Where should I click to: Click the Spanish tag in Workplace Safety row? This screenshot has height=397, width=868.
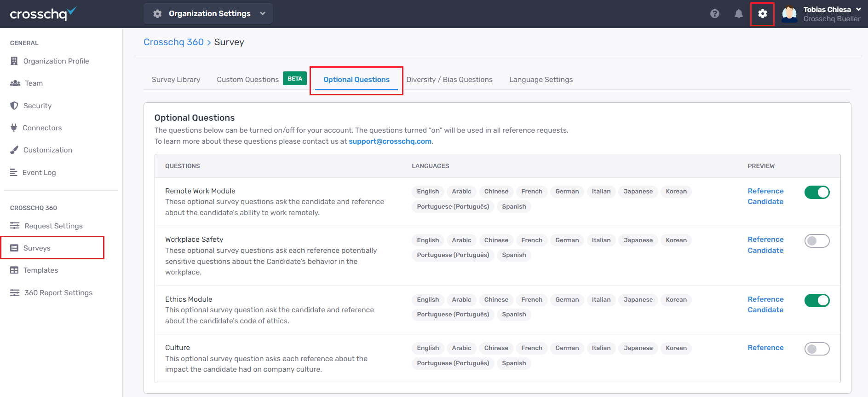pos(514,255)
